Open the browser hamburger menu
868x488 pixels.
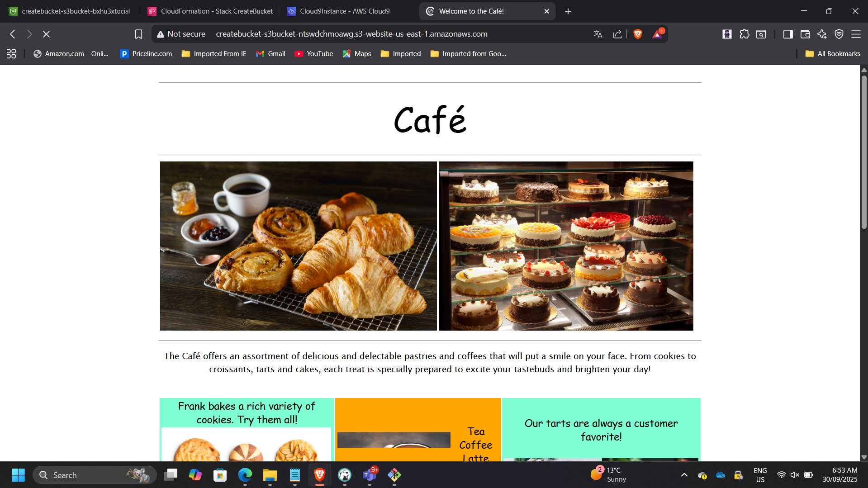coord(856,34)
